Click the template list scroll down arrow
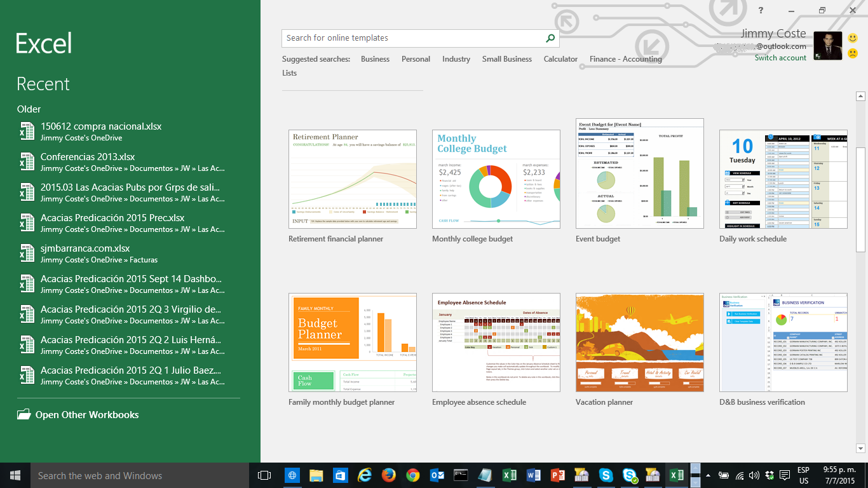 (x=861, y=447)
